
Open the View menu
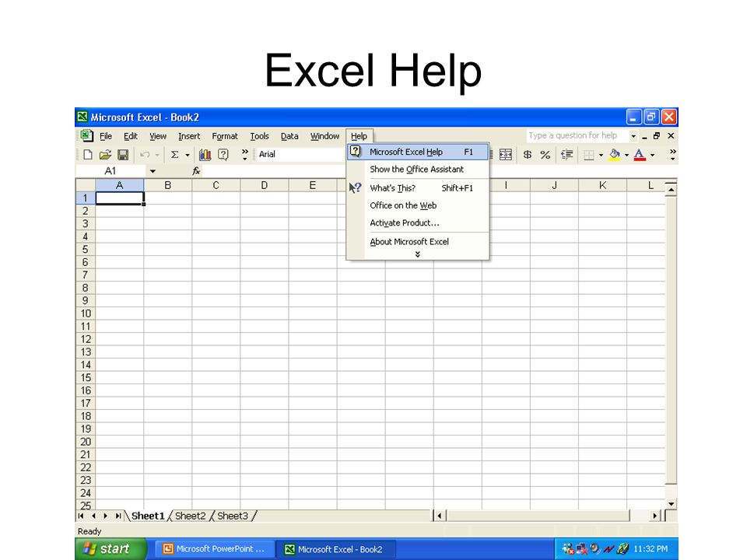point(158,136)
